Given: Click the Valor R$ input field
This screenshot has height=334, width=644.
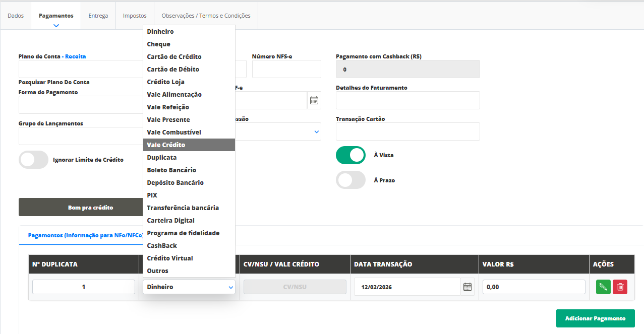Looking at the screenshot, I should coord(534,287).
